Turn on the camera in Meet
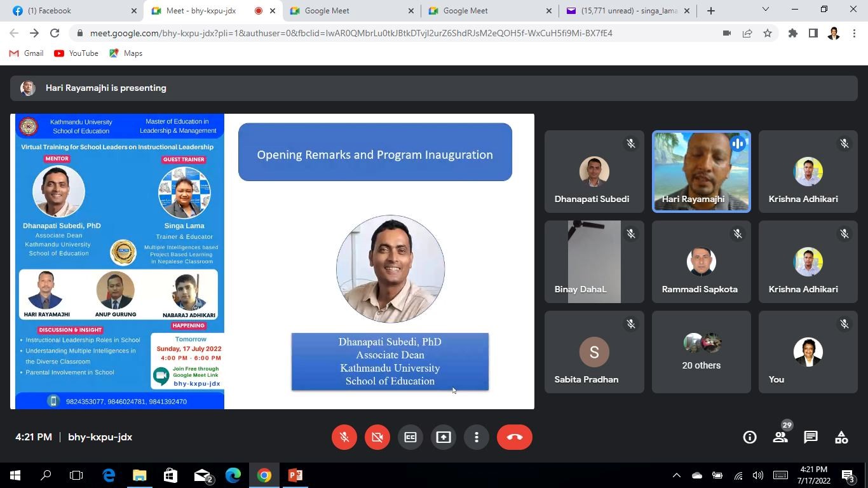Viewport: 868px width, 488px height. pyautogui.click(x=377, y=437)
